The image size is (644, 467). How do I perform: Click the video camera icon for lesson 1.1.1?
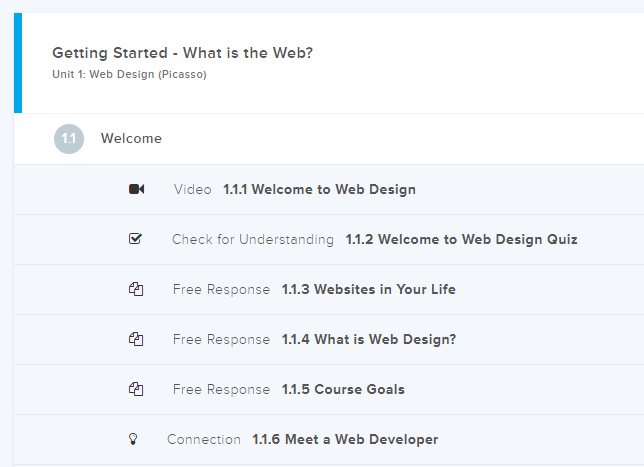click(x=137, y=189)
